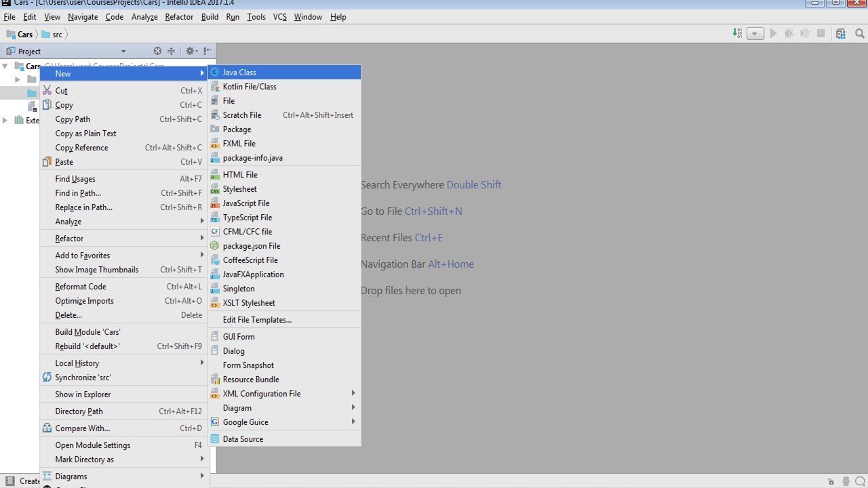Click the src breadcrumb in navigation bar
Viewport: 868px width, 488px height.
[x=56, y=35]
